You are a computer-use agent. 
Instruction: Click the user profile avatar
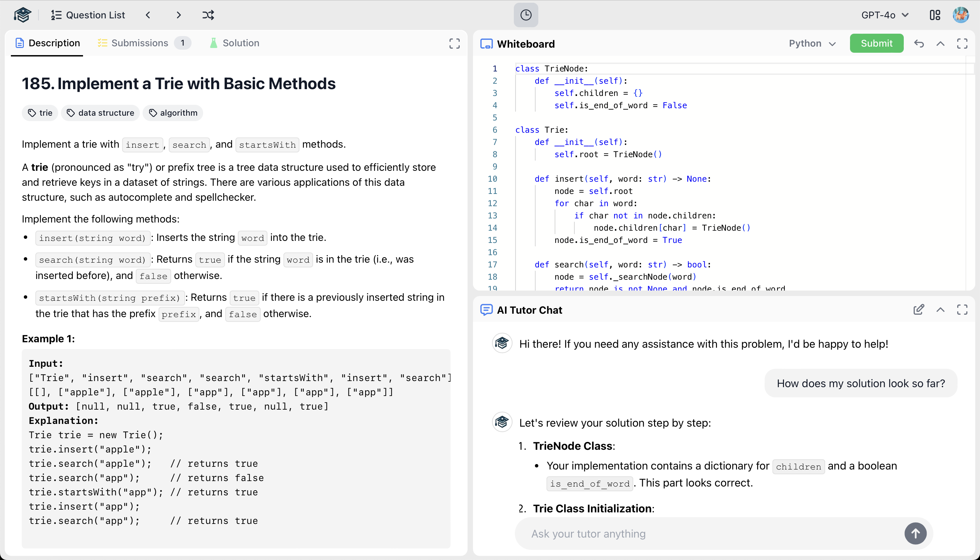click(x=960, y=15)
